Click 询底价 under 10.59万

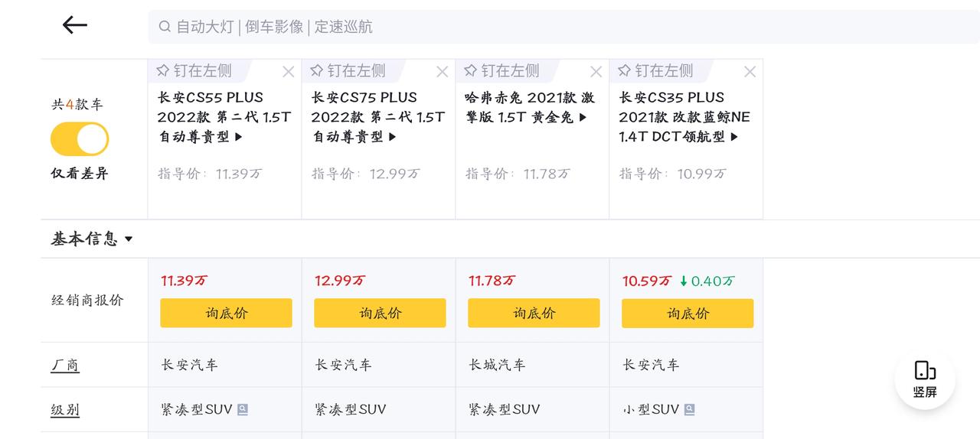point(688,313)
